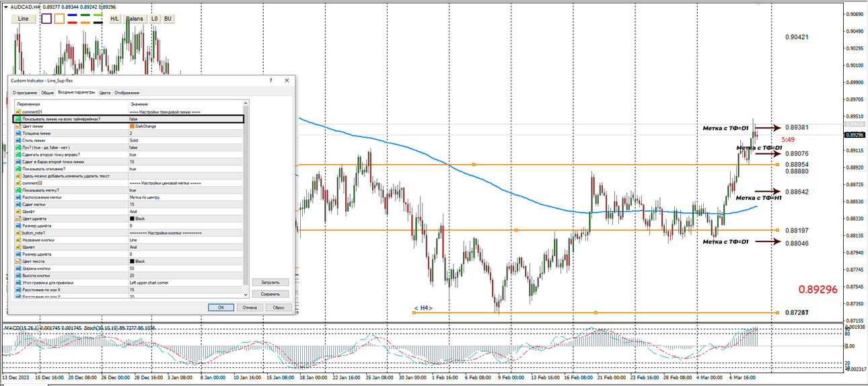Image resolution: width=868 pixels, height=386 pixels.
Task: Close the Custom Indicator dialog
Action: [x=286, y=80]
